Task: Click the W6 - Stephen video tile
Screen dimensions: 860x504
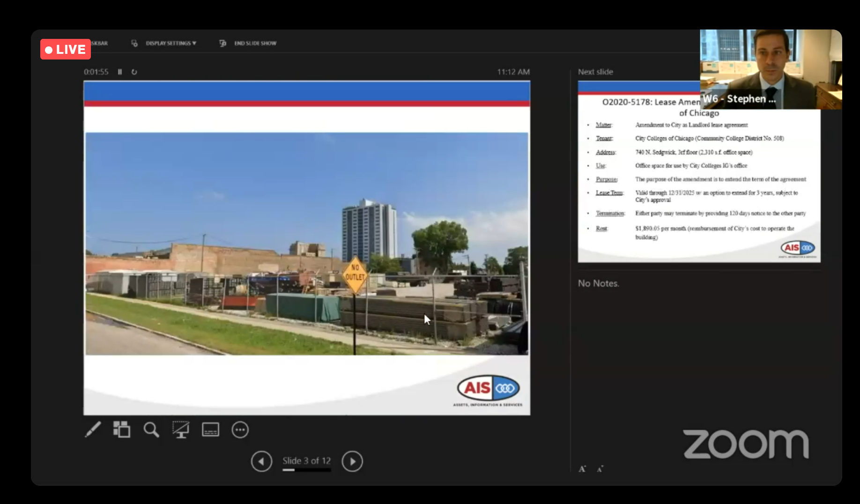Action: click(771, 69)
